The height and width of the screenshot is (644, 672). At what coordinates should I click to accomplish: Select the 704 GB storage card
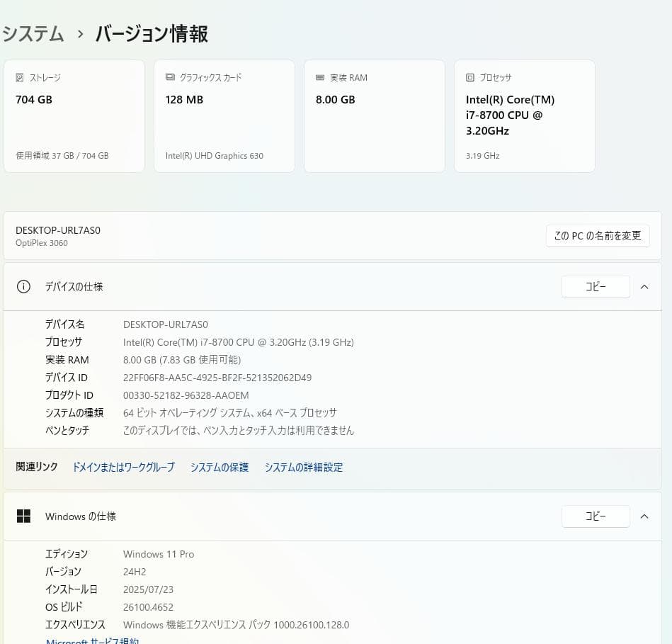74,115
